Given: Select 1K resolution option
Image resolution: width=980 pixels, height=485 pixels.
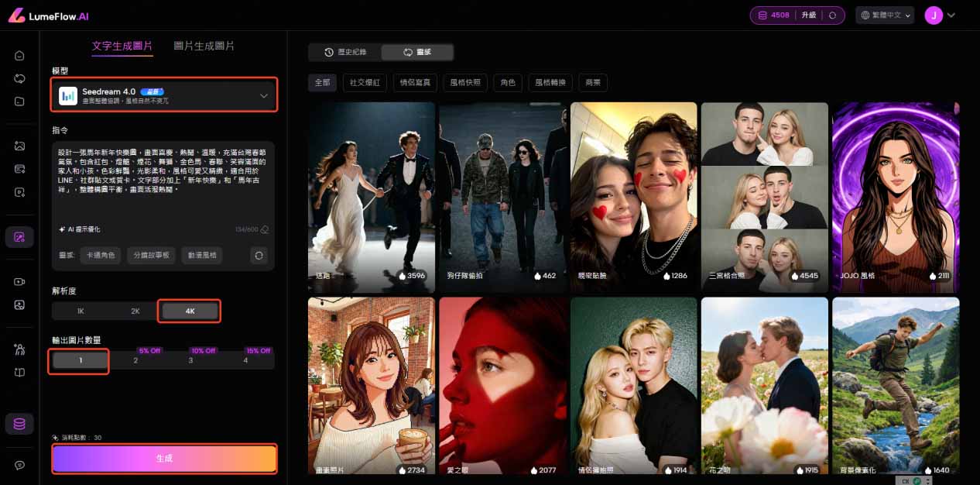Looking at the screenshot, I should click(81, 311).
